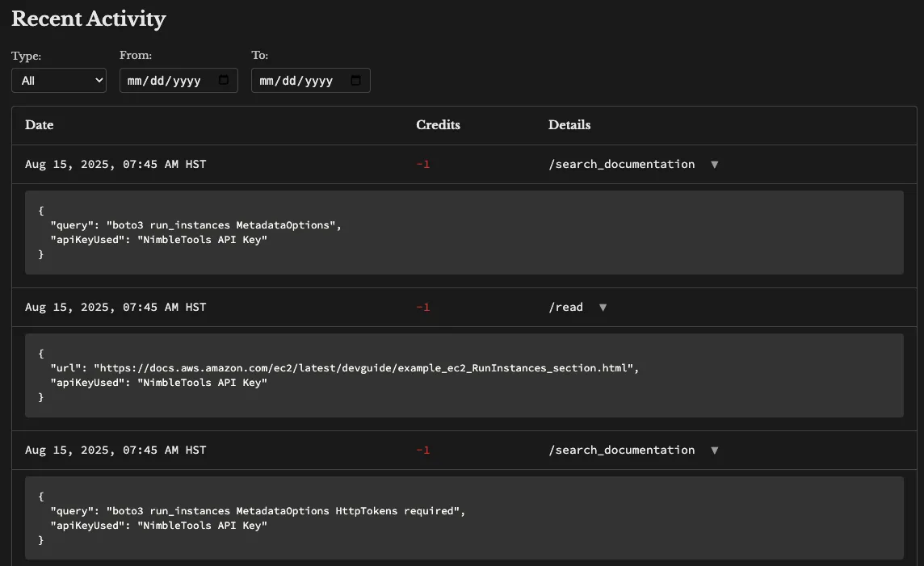Viewport: 924px width, 566px height.
Task: Select the -1 credit value on the /read row
Action: [x=422, y=307]
